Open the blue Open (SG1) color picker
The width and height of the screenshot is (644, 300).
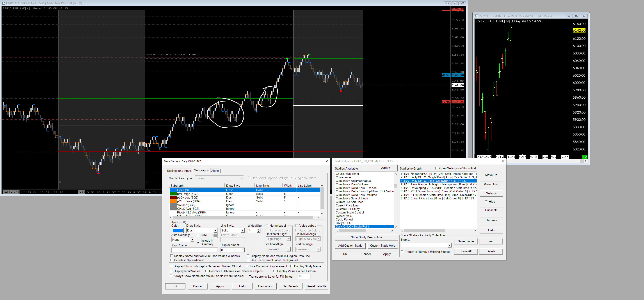coord(178,230)
